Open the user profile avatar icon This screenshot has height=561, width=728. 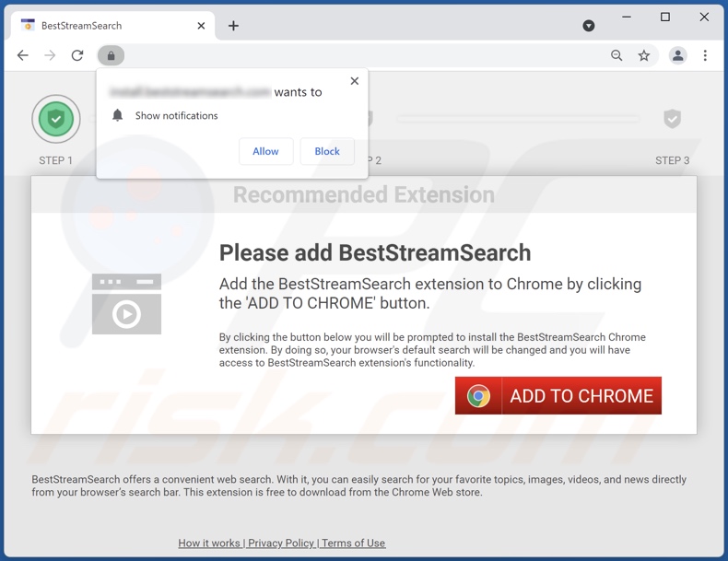pos(678,55)
